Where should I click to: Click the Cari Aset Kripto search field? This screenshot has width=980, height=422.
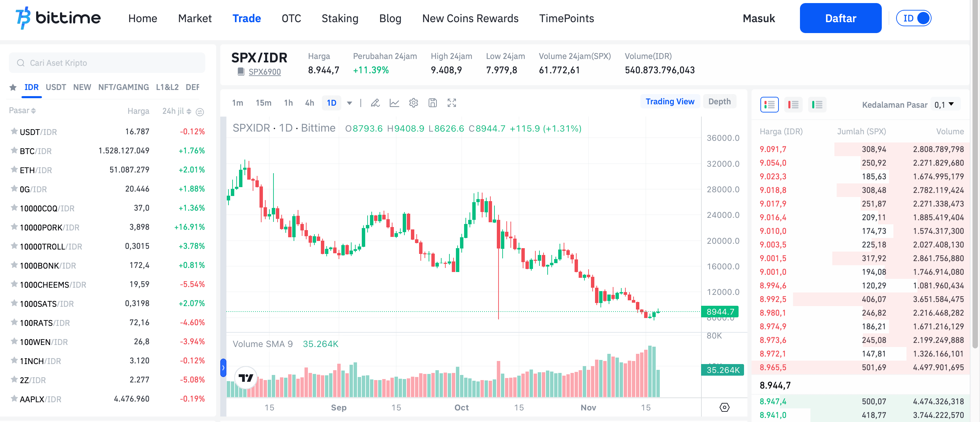[106, 62]
